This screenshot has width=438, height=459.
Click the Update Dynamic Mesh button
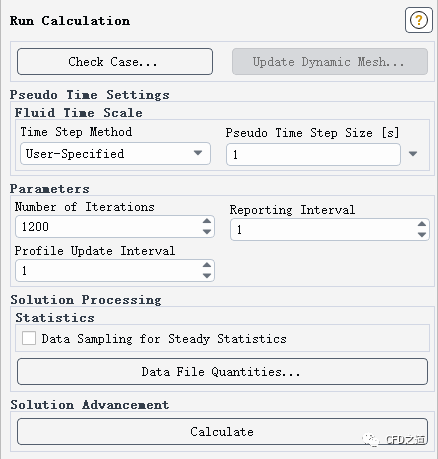(330, 62)
